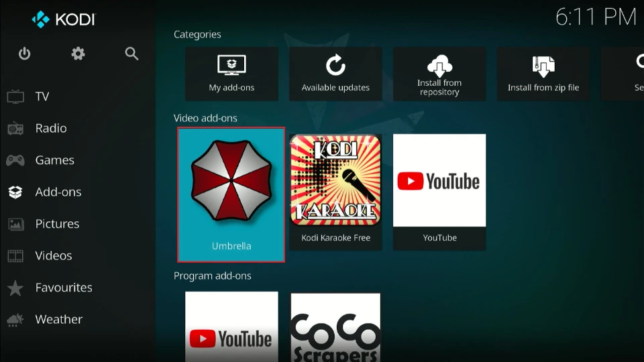This screenshot has height=362, width=644.
Task: Click the power icon
Action: pyautogui.click(x=24, y=54)
